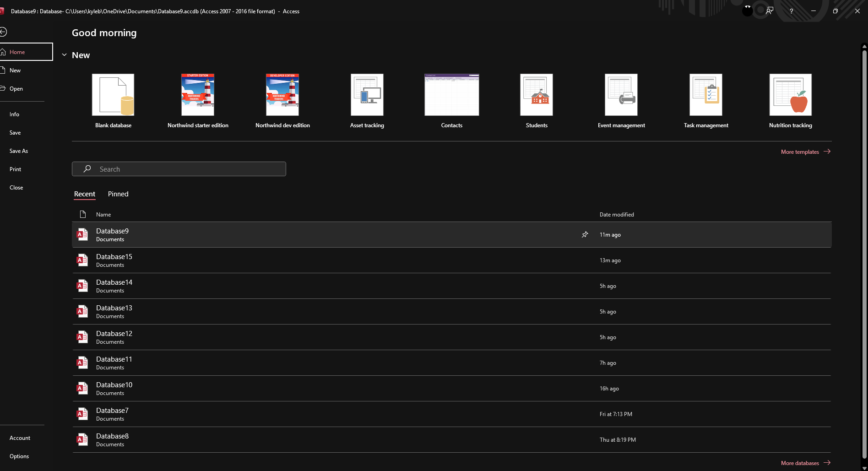The image size is (868, 471).
Task: Open Help via the question mark icon
Action: [791, 11]
